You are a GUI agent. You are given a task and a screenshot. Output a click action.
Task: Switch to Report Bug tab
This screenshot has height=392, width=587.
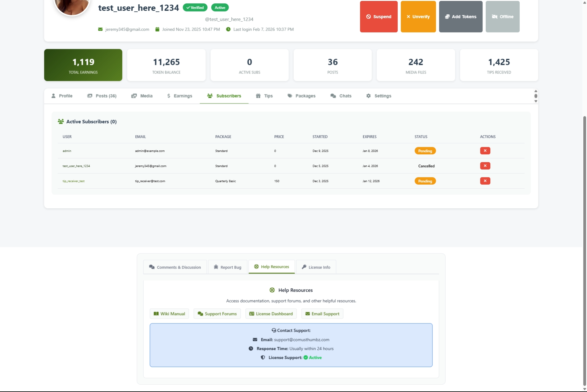tap(227, 267)
